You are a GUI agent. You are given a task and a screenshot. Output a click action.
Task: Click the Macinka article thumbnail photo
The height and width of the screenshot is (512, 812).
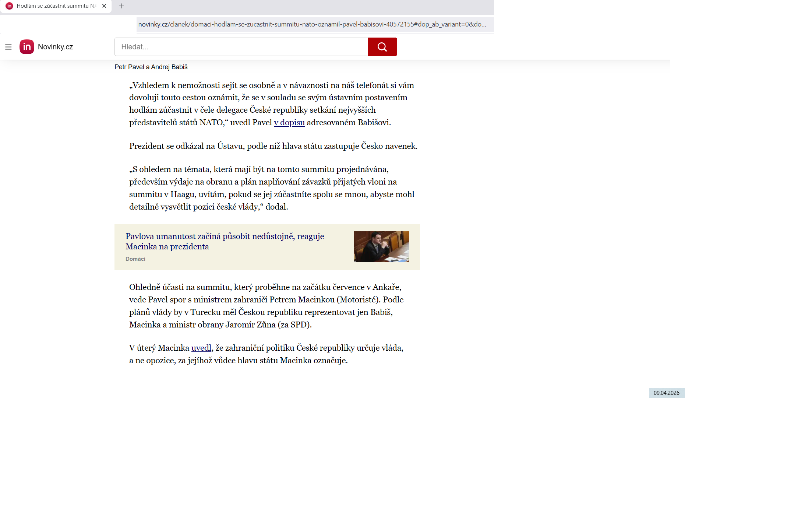(381, 246)
